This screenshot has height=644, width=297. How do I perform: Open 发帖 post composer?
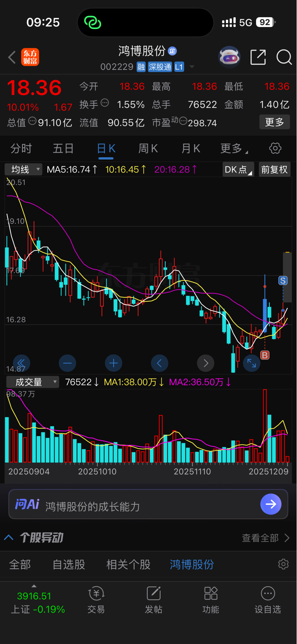pos(153,600)
